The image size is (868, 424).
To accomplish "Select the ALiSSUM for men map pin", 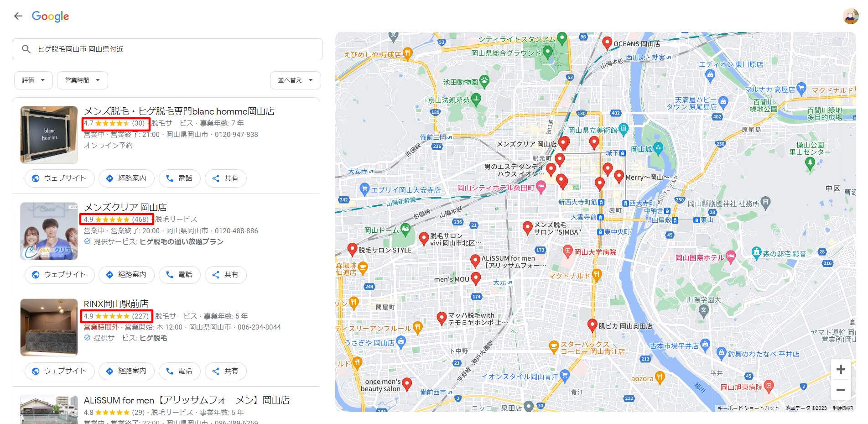I will pyautogui.click(x=475, y=261).
